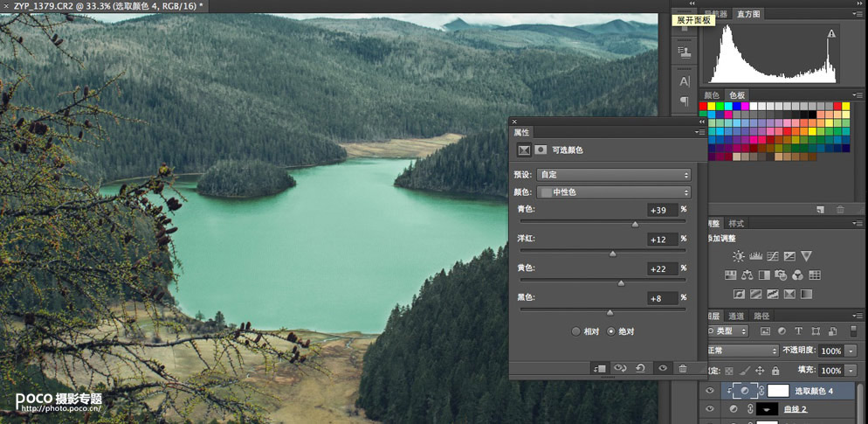Select the Absolute (绝对) radio button
Image resolution: width=868 pixels, height=424 pixels.
[611, 331]
